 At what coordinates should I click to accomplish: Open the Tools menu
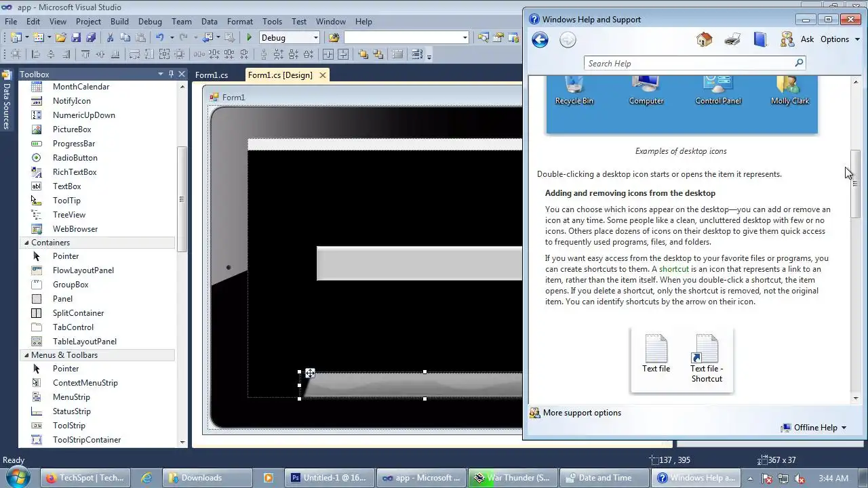click(x=272, y=21)
